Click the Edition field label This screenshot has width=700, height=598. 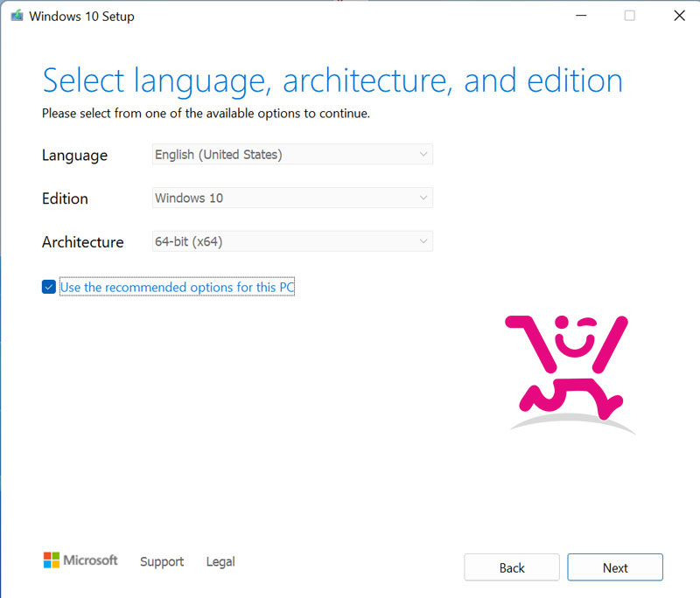65,198
